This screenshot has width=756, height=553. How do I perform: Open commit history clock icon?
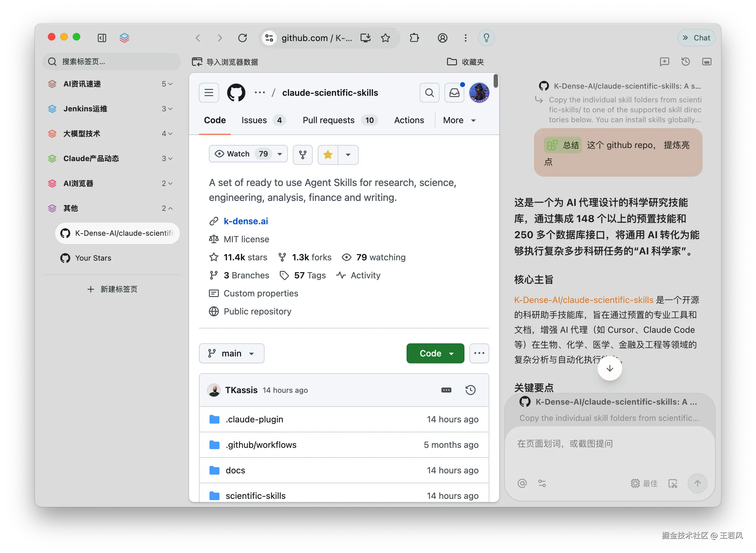[x=470, y=390]
